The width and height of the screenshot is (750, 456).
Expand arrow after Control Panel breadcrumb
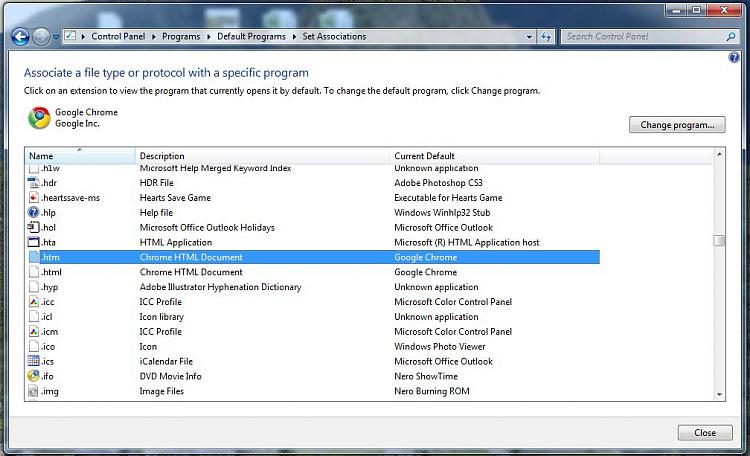coord(154,36)
